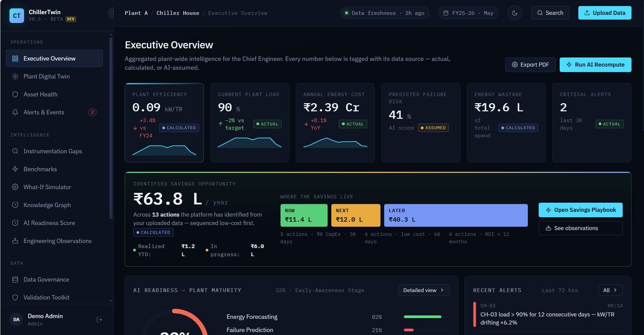
Task: Click the Engineering Observations icon
Action: click(15, 241)
